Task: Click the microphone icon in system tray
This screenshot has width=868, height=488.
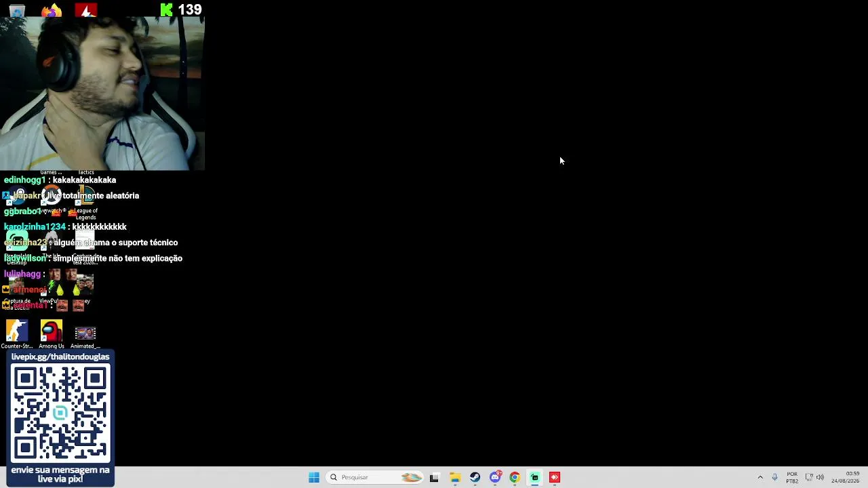Action: click(774, 477)
